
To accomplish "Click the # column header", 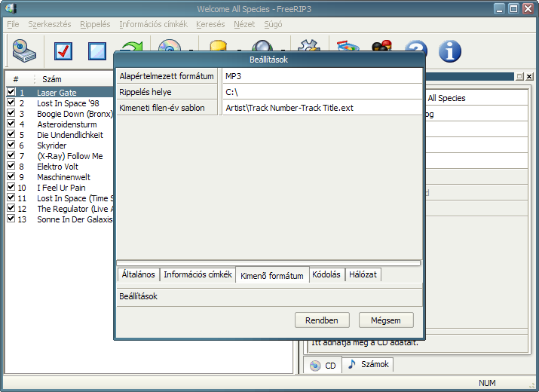I will click(16, 79).
